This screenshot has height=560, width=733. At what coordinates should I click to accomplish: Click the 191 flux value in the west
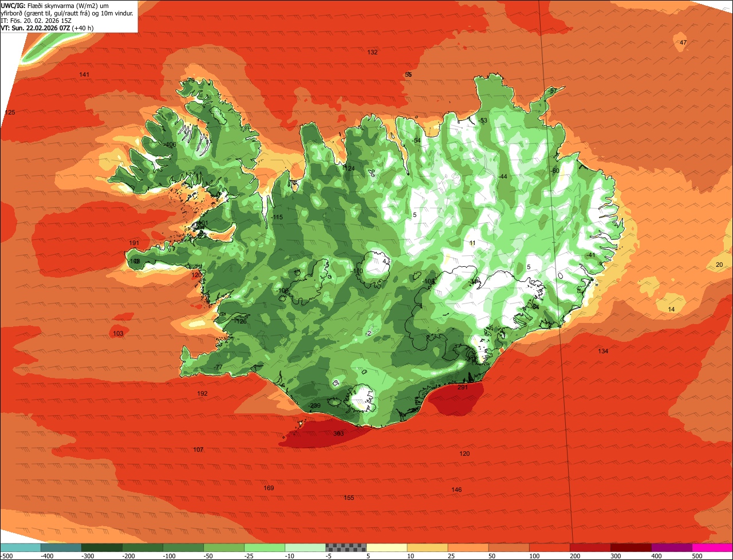[x=134, y=243]
